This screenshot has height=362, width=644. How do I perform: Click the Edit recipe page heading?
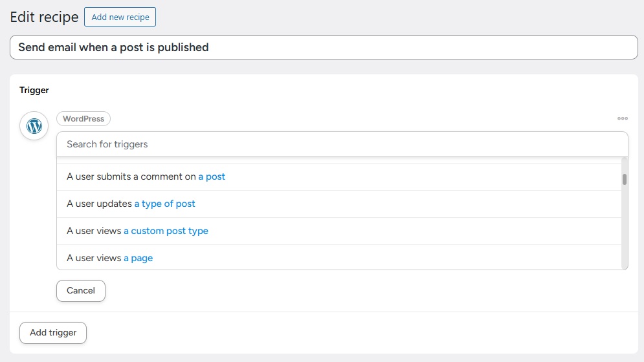point(44,17)
